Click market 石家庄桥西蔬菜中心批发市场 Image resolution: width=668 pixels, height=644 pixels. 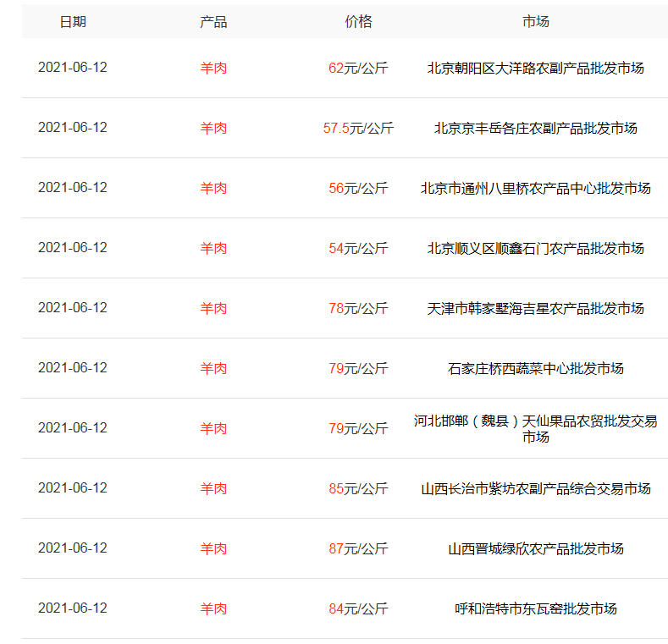[x=536, y=368]
